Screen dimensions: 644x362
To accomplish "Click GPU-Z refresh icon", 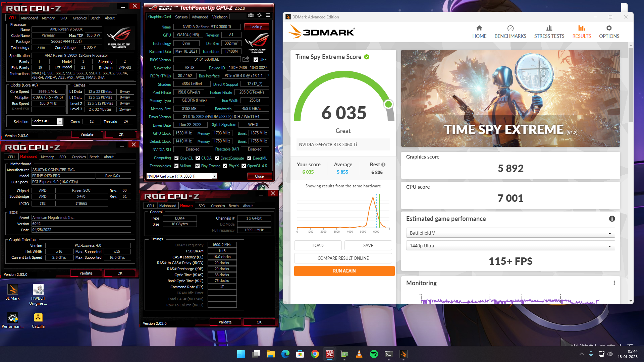I will [x=259, y=15].
